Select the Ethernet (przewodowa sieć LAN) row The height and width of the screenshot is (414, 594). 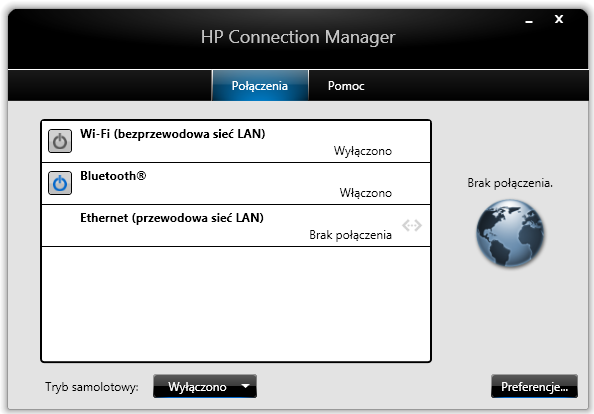click(236, 226)
